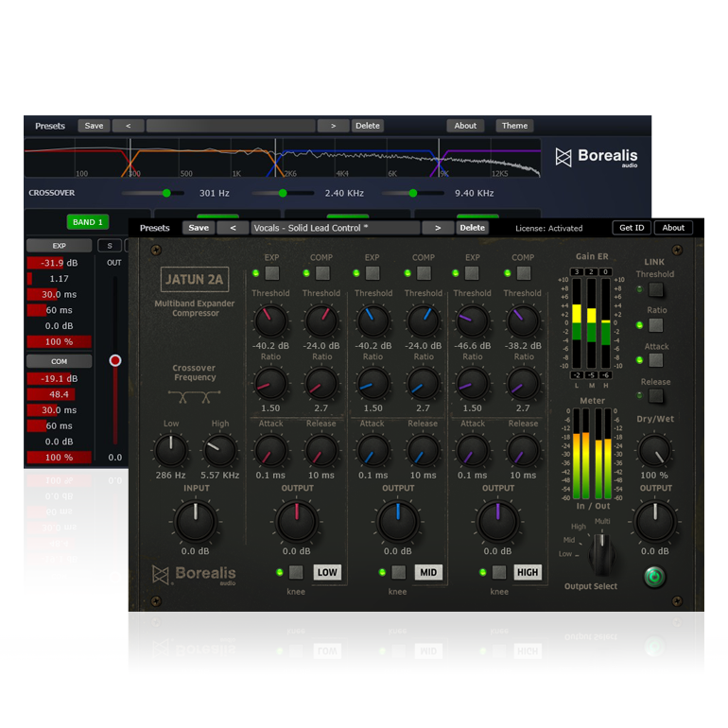Screen dimensions: 728x728
Task: Click the Mid band EXP Ratio knob
Action: click(x=373, y=384)
